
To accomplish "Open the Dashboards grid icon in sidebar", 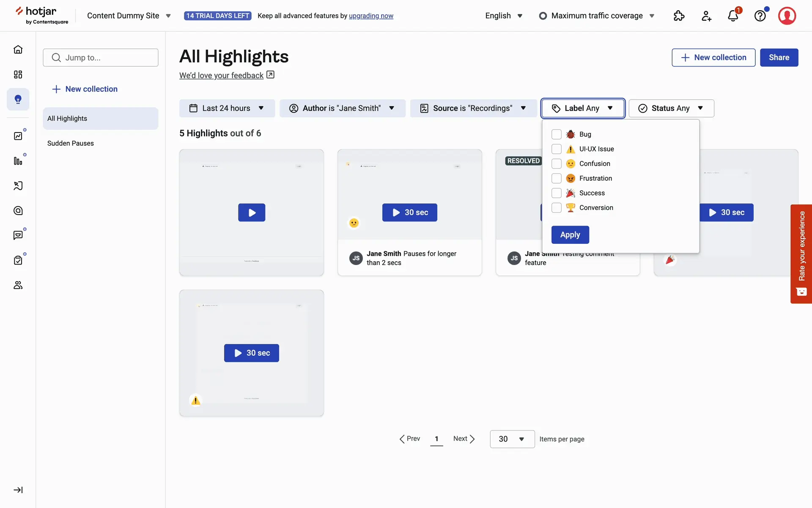I will pos(18,75).
